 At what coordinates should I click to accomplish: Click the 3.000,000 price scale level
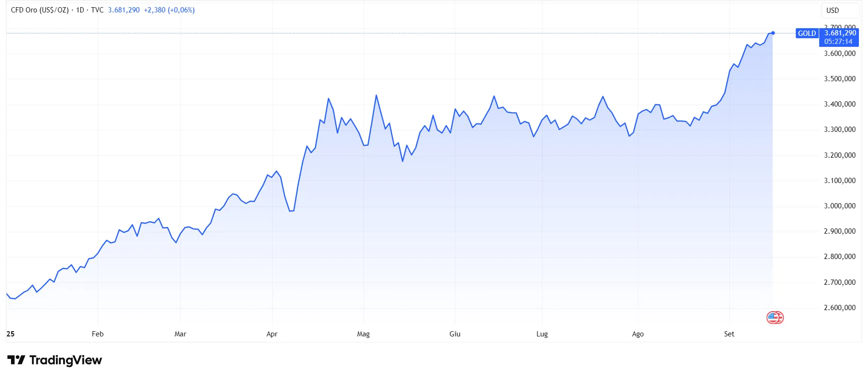click(x=839, y=206)
